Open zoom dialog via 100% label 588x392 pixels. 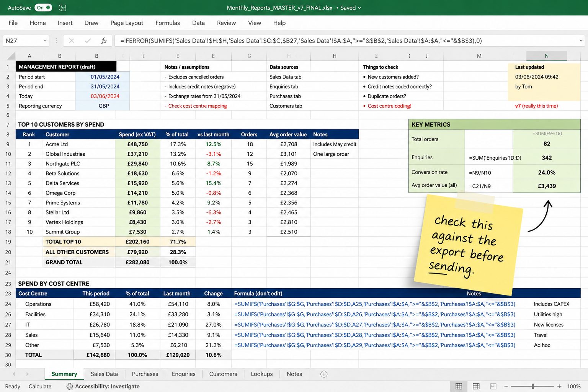point(574,386)
